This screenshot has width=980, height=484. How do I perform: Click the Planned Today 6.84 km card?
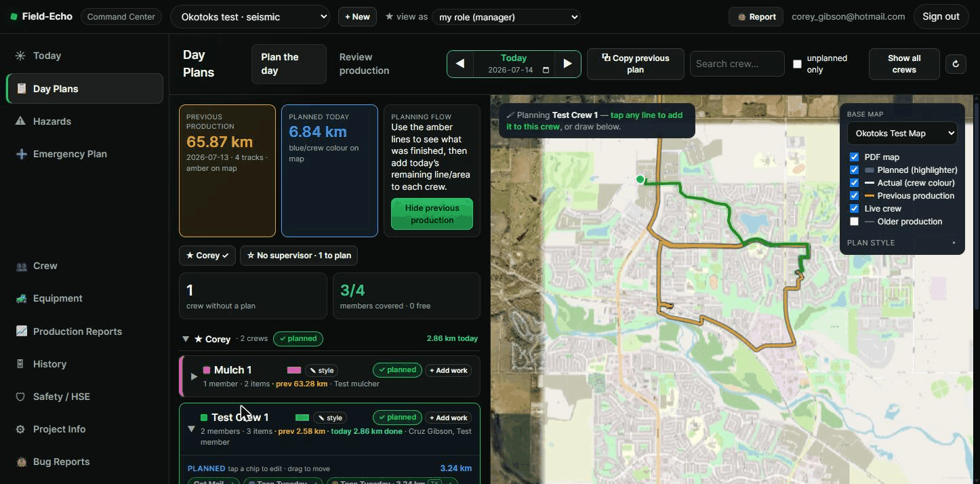click(x=329, y=171)
